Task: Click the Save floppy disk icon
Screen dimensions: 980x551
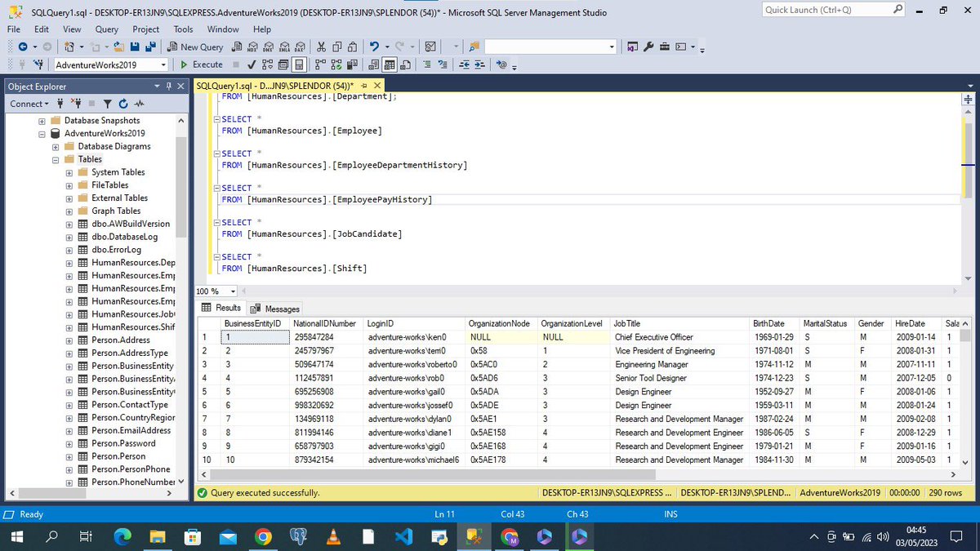Action: [135, 47]
